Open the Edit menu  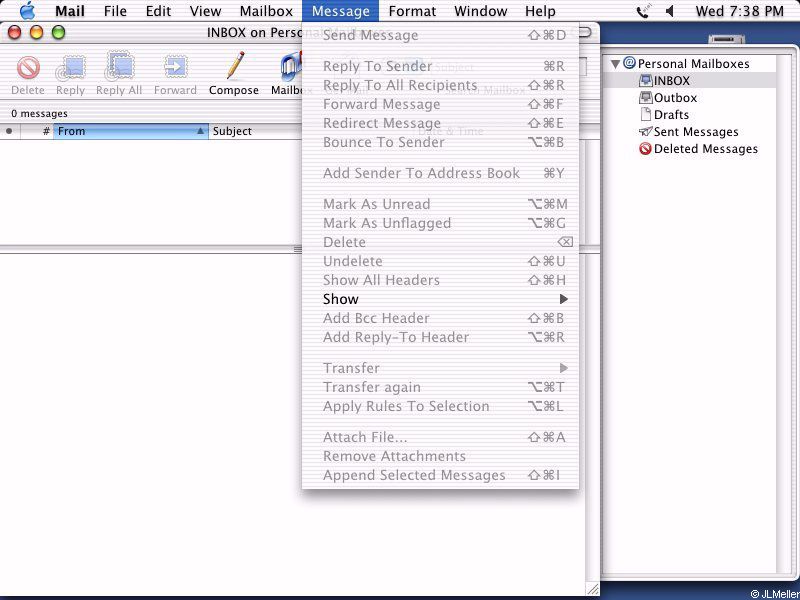(158, 11)
